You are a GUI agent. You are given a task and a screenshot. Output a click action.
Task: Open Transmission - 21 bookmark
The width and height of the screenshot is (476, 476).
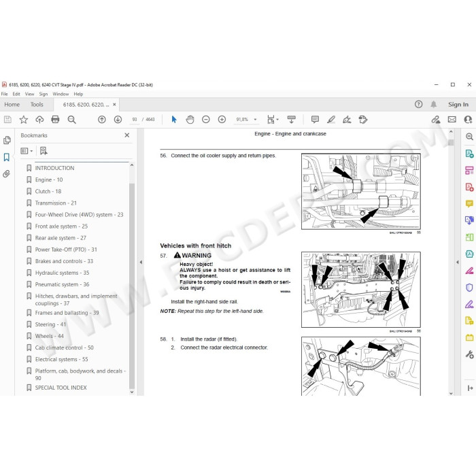[56, 203]
